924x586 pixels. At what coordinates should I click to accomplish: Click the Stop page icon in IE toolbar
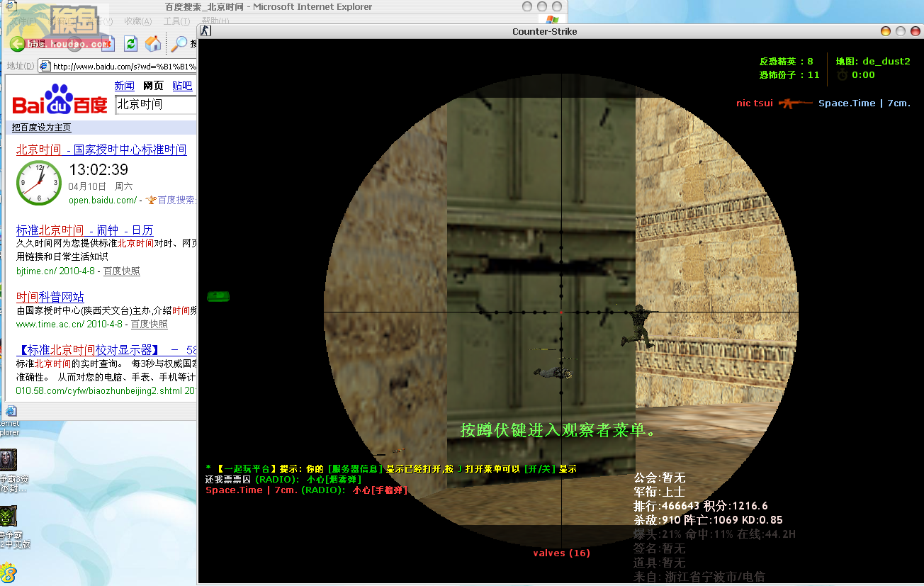(108, 44)
